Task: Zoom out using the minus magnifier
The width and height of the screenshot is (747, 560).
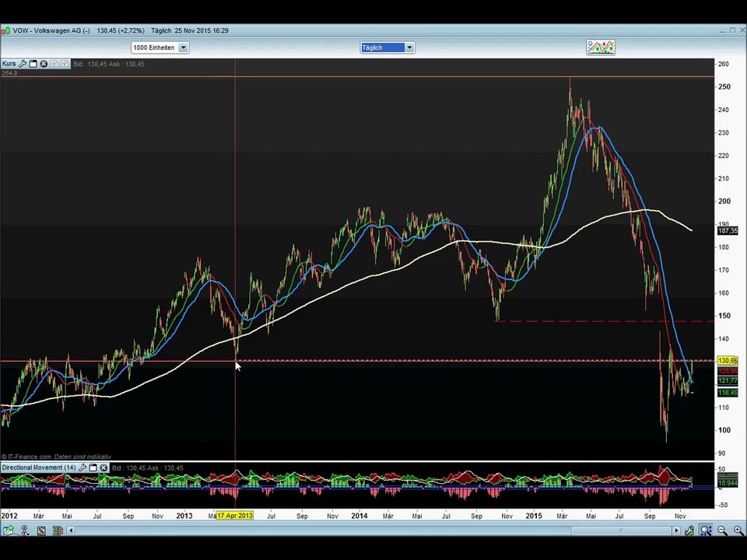Action: click(x=722, y=530)
